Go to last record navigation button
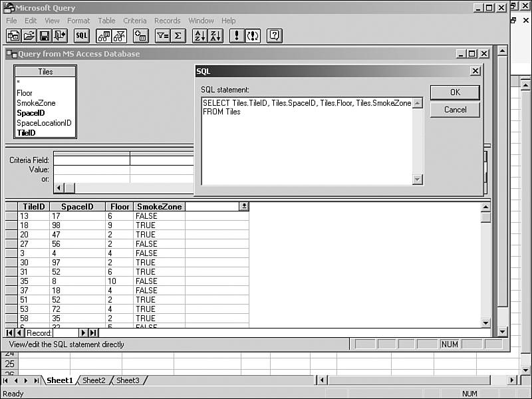The image size is (532, 399). tap(93, 333)
